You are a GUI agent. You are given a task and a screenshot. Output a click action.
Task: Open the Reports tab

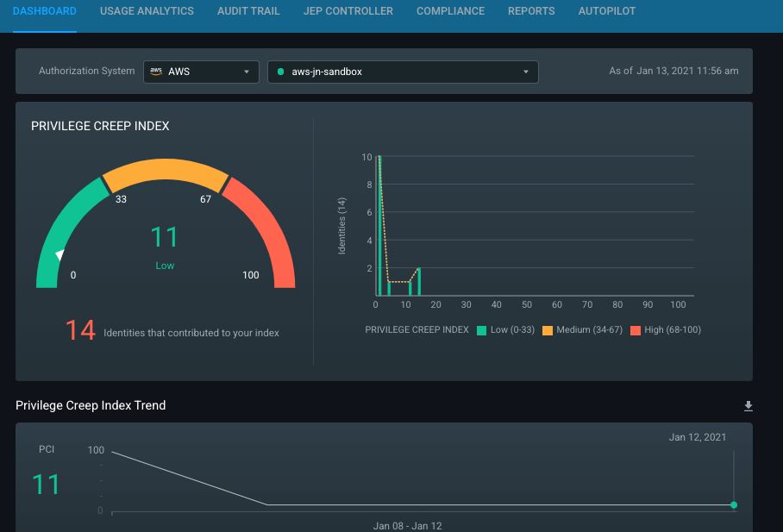531,11
